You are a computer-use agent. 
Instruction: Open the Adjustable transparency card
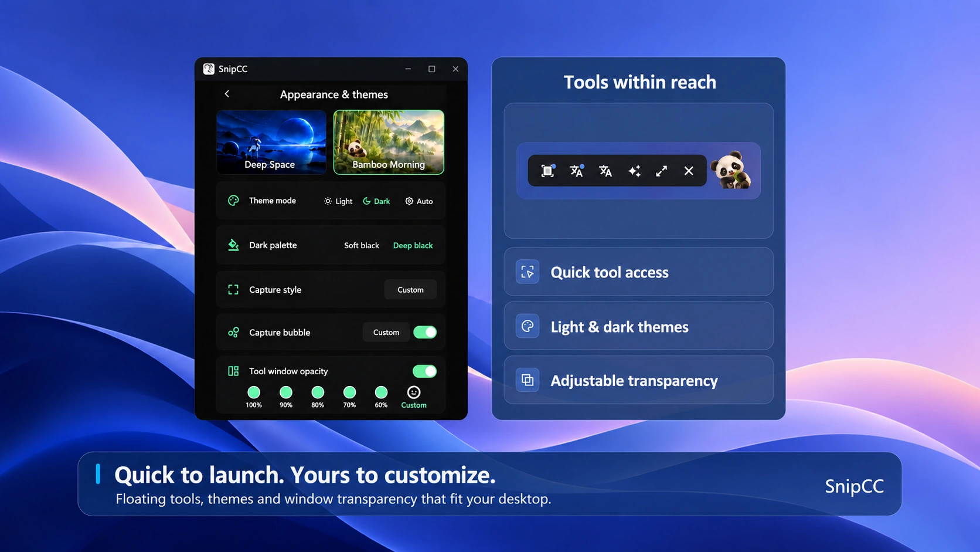click(x=638, y=380)
